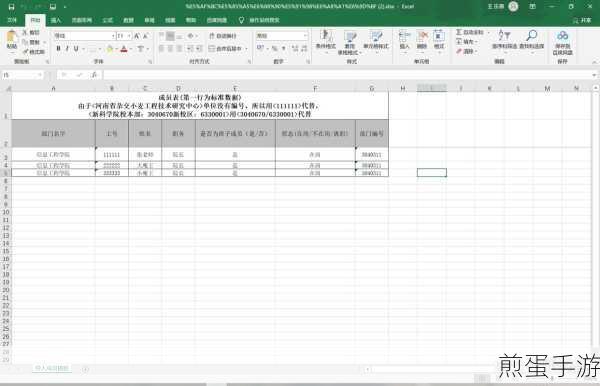
Task: Toggle Italic formatting
Action: 67,49
